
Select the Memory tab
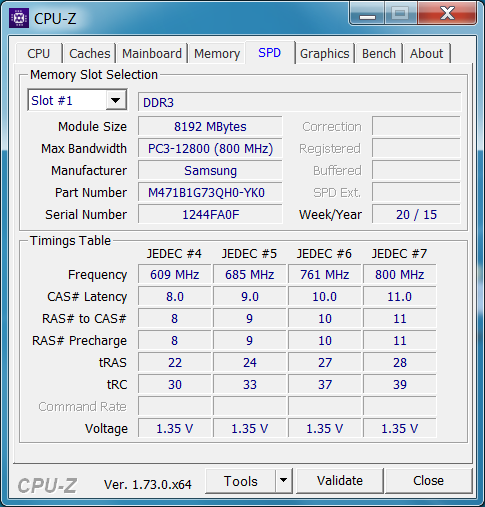click(217, 53)
